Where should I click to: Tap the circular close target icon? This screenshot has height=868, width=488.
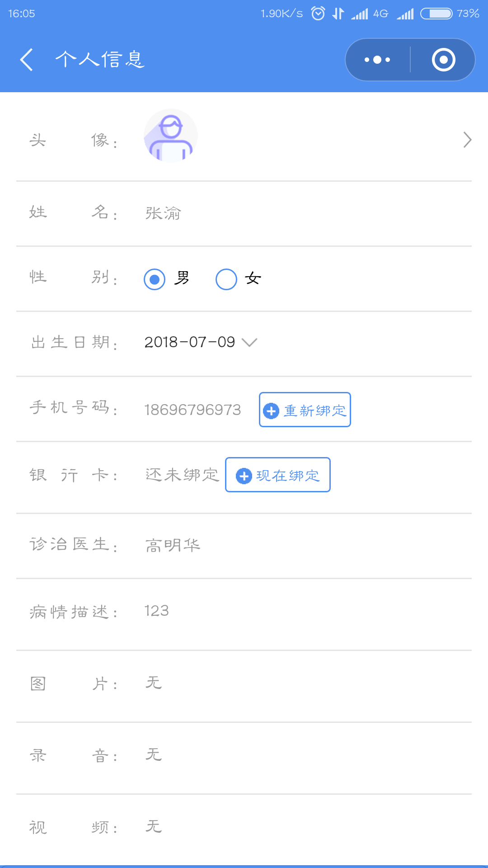point(443,60)
